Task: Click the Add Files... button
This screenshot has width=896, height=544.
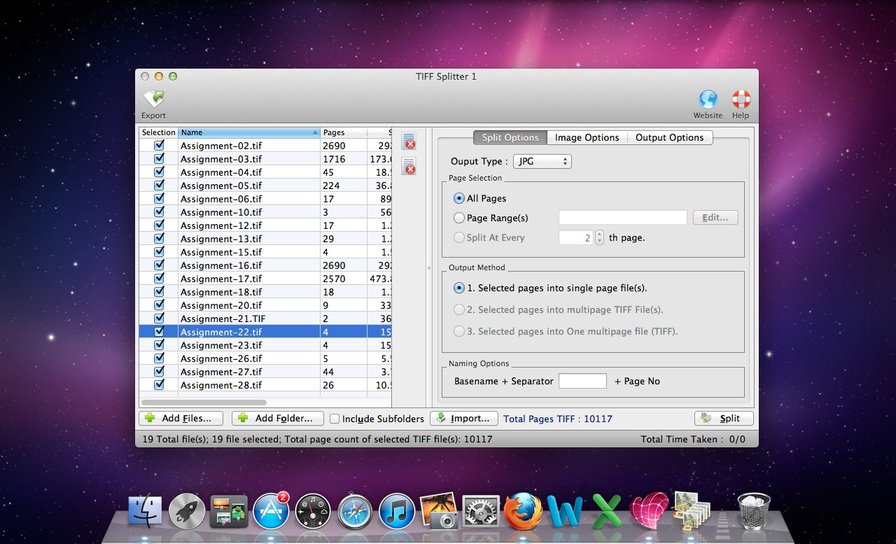Action: coord(181,418)
